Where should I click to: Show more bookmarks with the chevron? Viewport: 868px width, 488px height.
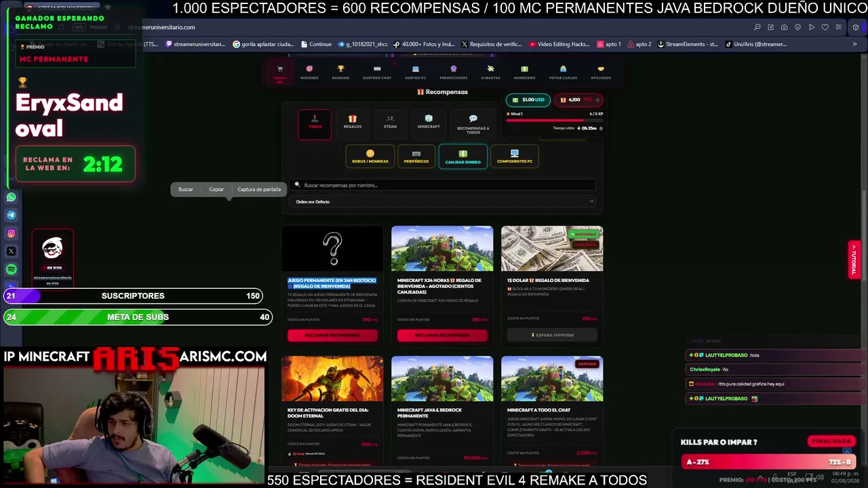click(854, 44)
